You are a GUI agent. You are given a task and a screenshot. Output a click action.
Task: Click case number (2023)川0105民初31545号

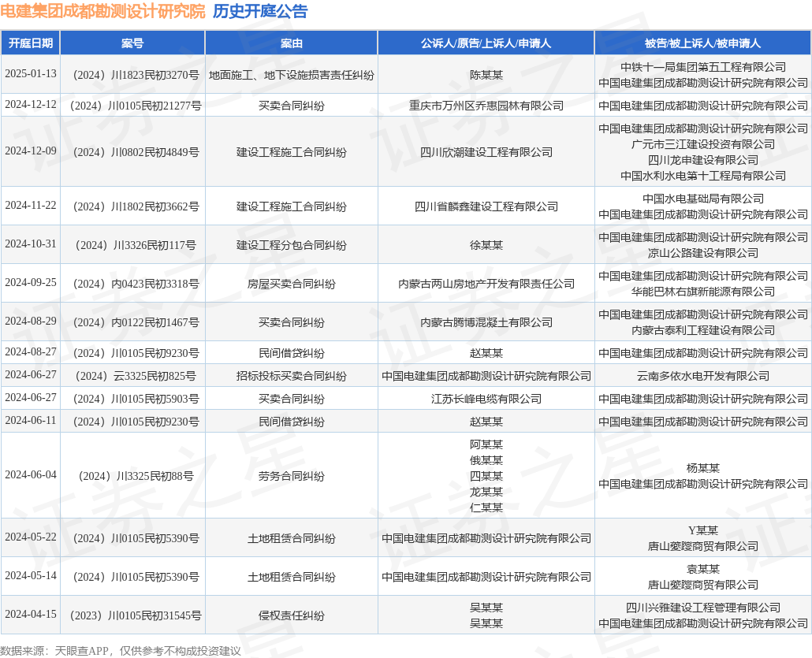click(135, 615)
